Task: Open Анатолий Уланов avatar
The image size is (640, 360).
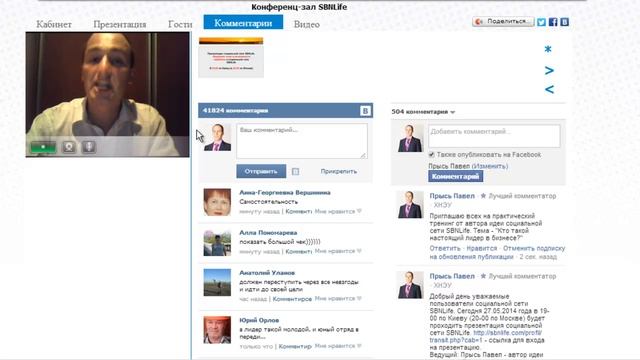Action: [x=217, y=282]
